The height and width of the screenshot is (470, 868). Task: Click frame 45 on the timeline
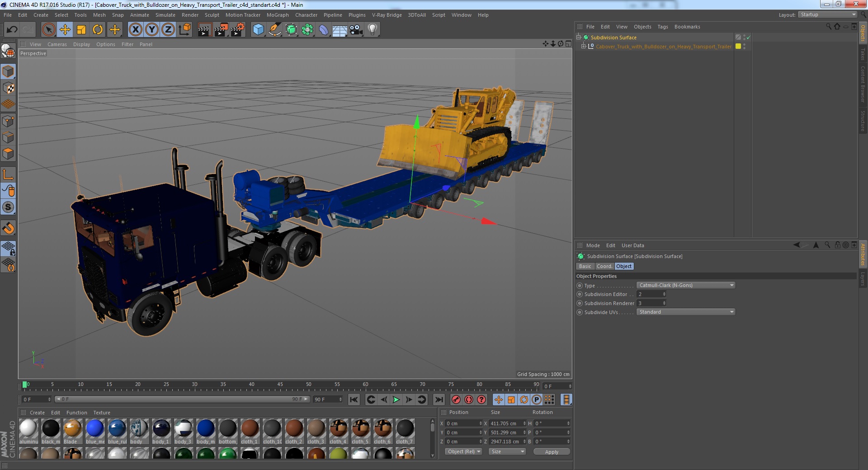click(280, 385)
